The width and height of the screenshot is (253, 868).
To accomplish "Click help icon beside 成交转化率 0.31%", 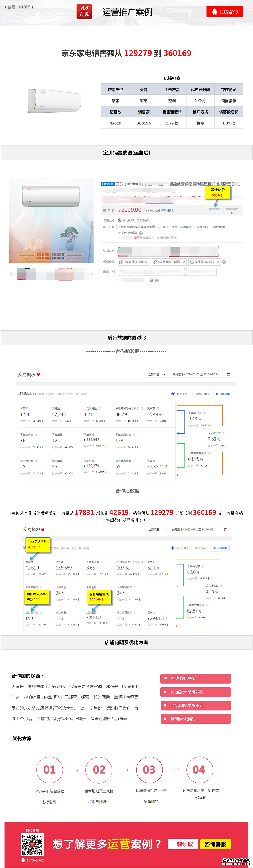I will pos(224,433).
